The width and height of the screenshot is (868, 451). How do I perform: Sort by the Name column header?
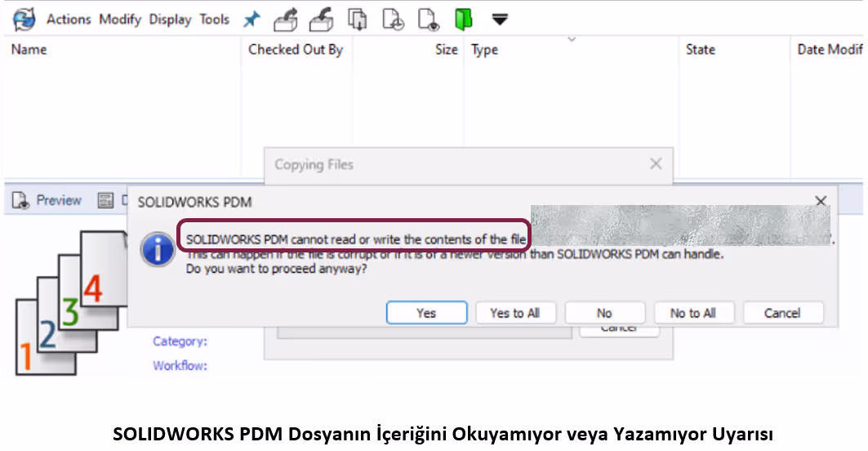(x=29, y=50)
